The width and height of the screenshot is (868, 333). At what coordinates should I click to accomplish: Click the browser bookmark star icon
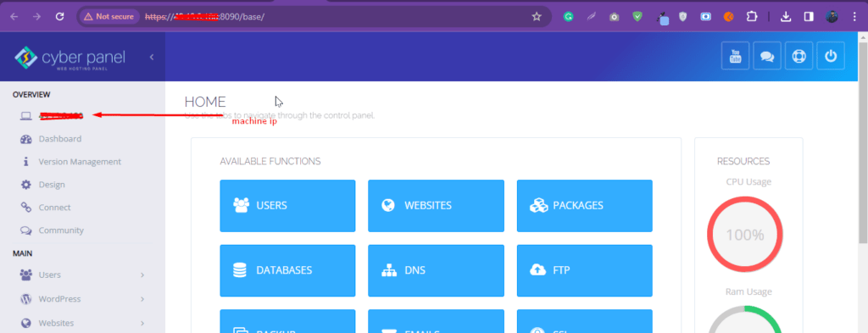(537, 17)
